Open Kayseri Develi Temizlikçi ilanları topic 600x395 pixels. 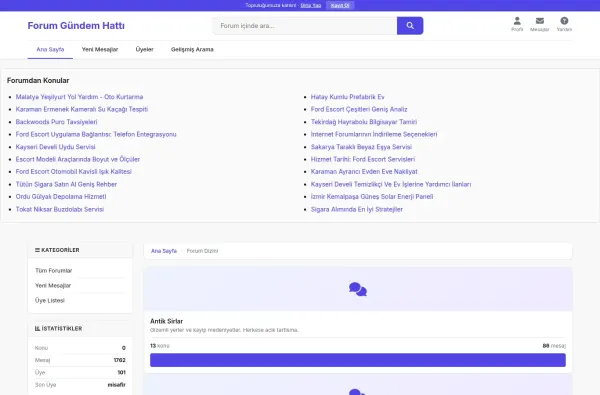pyautogui.click(x=391, y=184)
